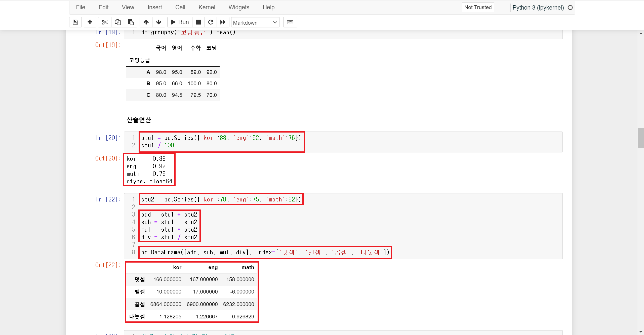Viewport: 644px width, 335px height.
Task: Click the kernel idle status circle indicator
Action: (x=570, y=8)
